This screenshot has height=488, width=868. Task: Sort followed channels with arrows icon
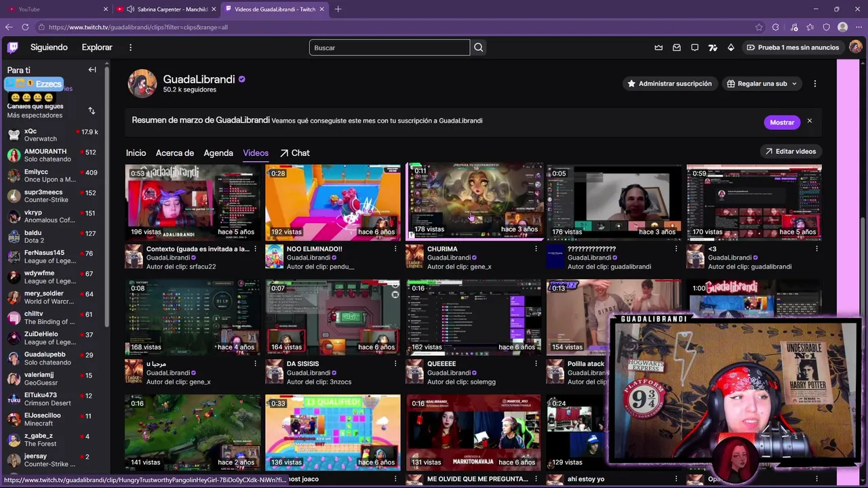[x=92, y=110]
